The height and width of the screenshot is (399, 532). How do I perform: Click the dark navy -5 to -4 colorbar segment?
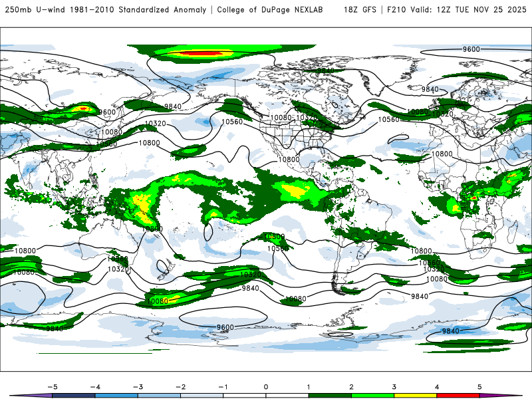(x=74, y=396)
